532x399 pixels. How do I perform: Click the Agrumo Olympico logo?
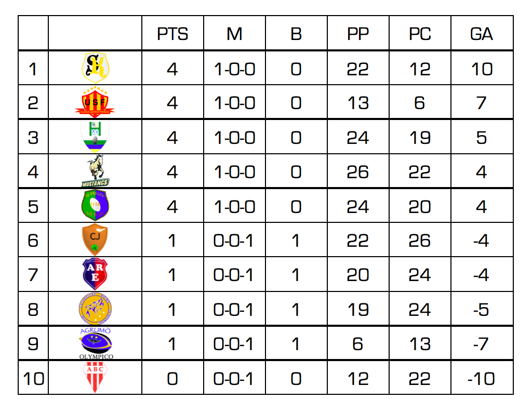point(96,343)
